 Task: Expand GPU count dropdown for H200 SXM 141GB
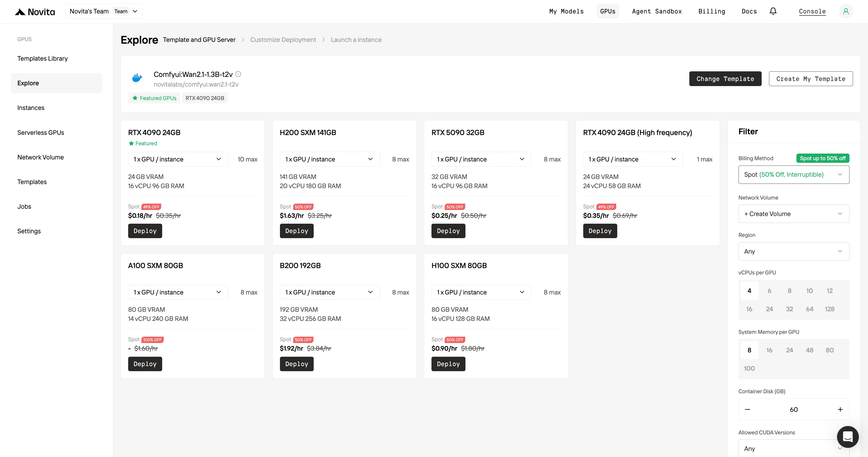(x=329, y=159)
